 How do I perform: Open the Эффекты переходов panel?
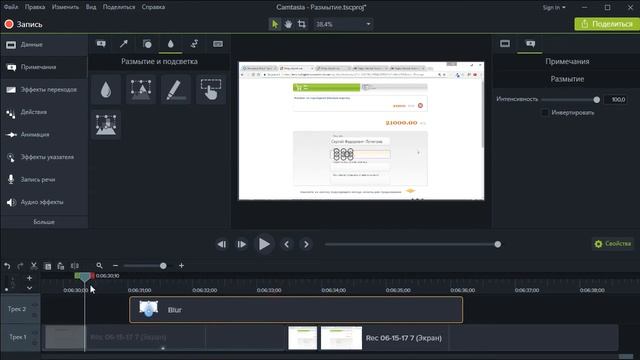click(44, 90)
